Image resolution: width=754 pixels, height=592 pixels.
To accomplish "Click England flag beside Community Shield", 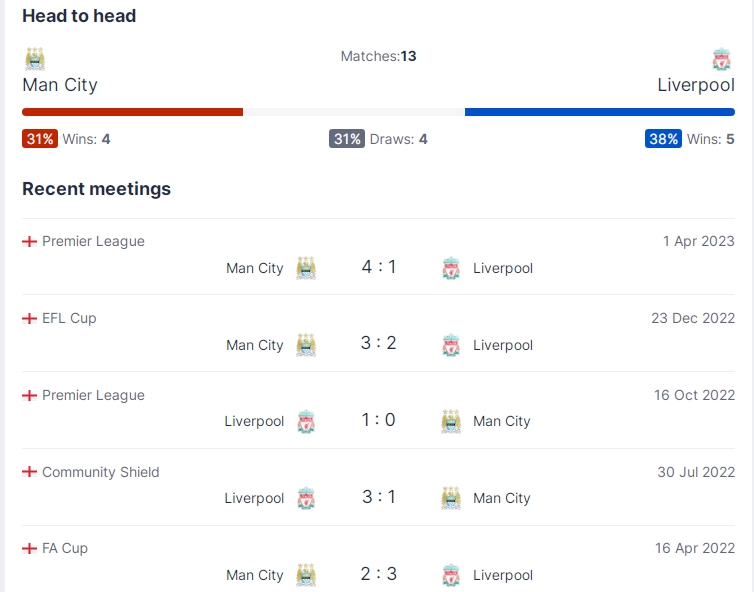I will [29, 472].
